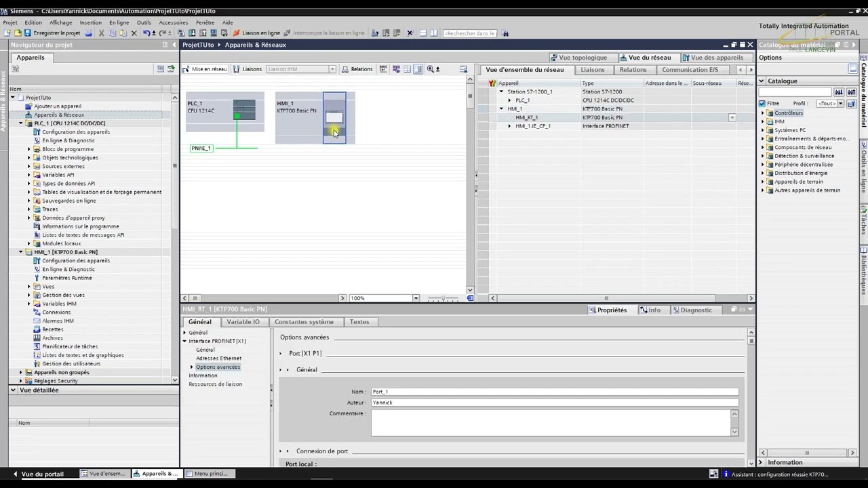Open the Variable IO properties tab

point(243,322)
